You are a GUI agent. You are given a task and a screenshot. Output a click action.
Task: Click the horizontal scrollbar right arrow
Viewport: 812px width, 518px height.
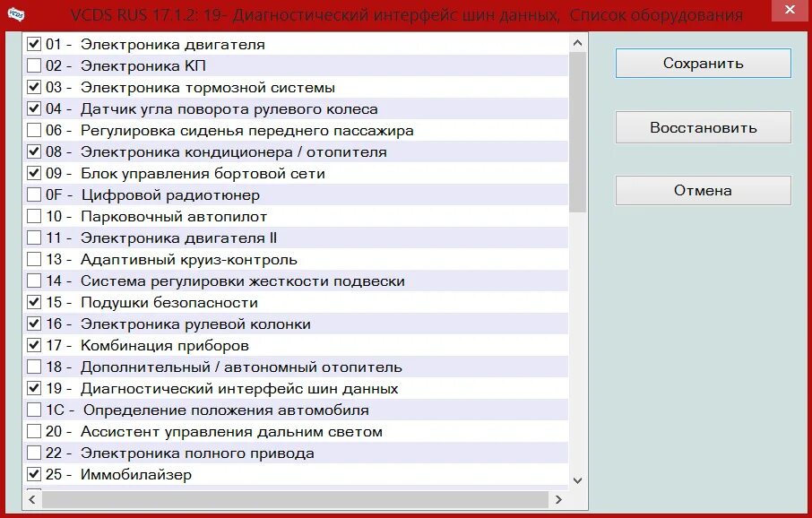558,499
